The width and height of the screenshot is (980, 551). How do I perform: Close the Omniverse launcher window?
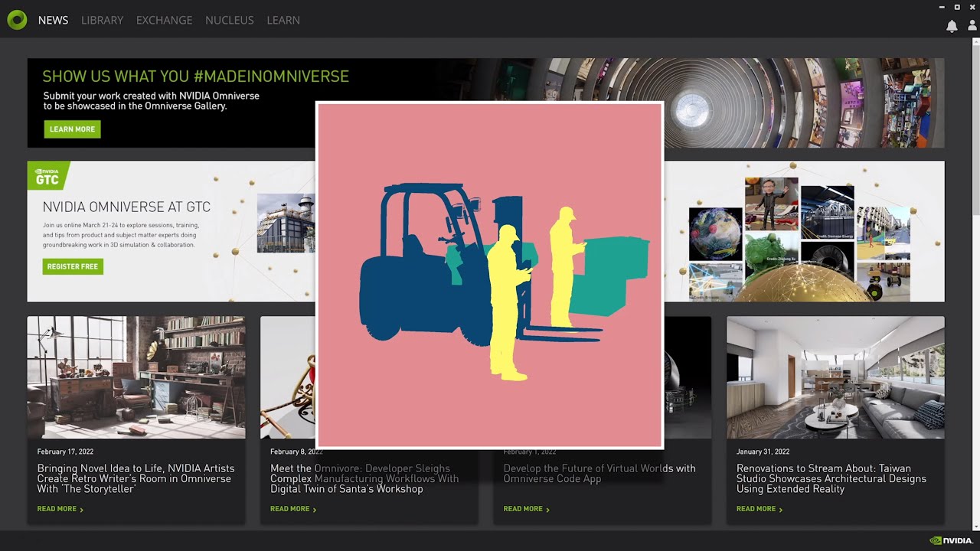[x=972, y=7]
